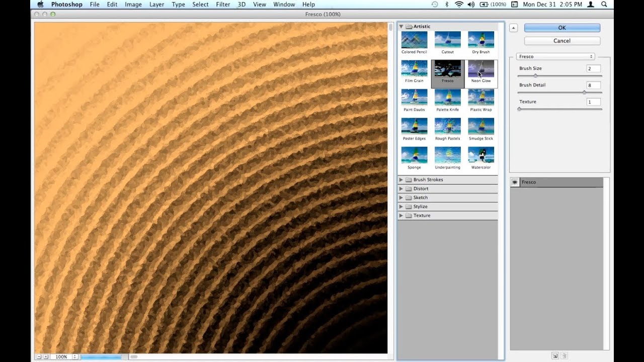The width and height of the screenshot is (644, 362).
Task: Choose the Underpainting filter thumbnail
Action: click(447, 155)
